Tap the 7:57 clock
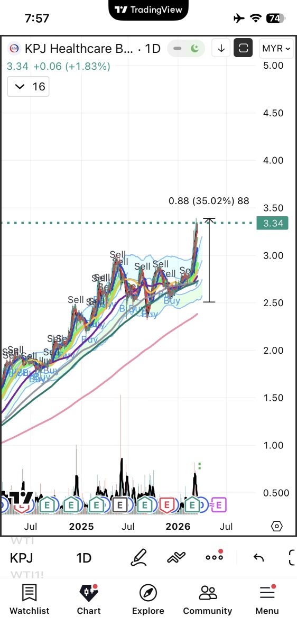 (37, 19)
